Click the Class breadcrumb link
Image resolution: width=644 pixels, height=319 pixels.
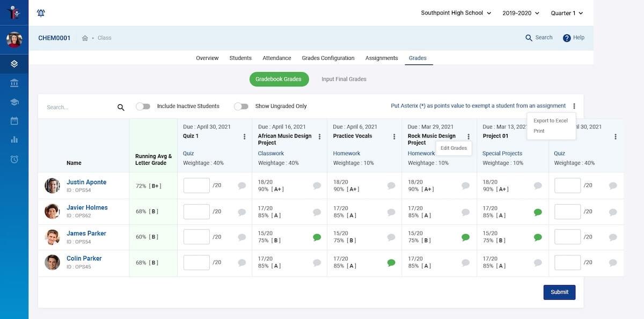coord(105,38)
